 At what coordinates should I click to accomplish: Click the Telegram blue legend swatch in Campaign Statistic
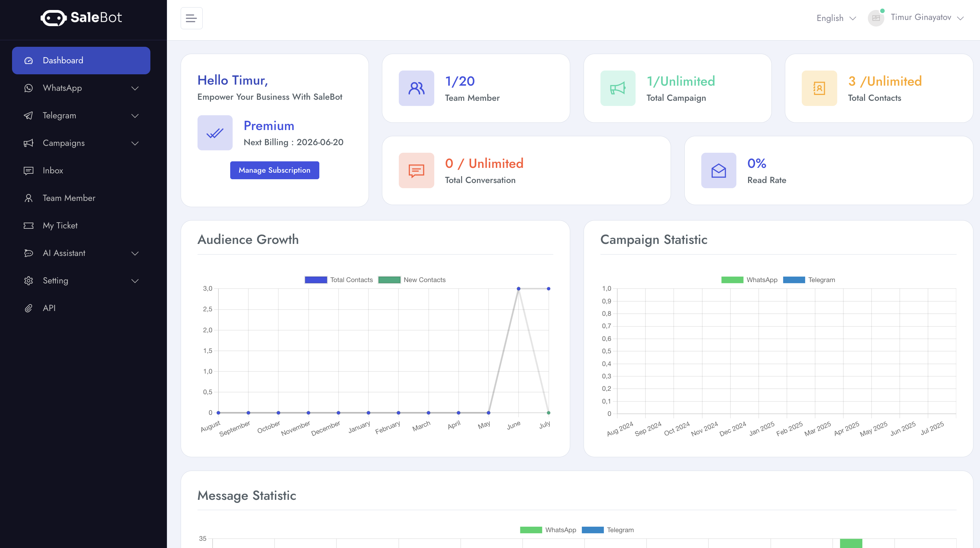[x=794, y=280]
